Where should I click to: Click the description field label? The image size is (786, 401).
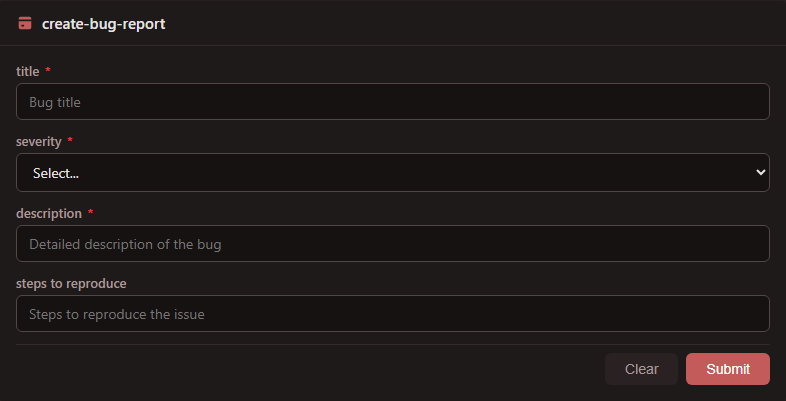pyautogui.click(x=48, y=213)
